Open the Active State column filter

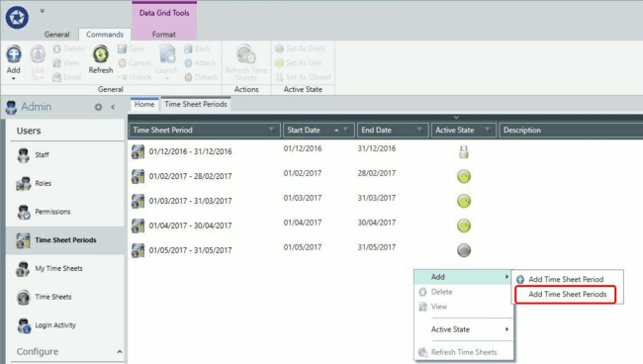tap(487, 130)
